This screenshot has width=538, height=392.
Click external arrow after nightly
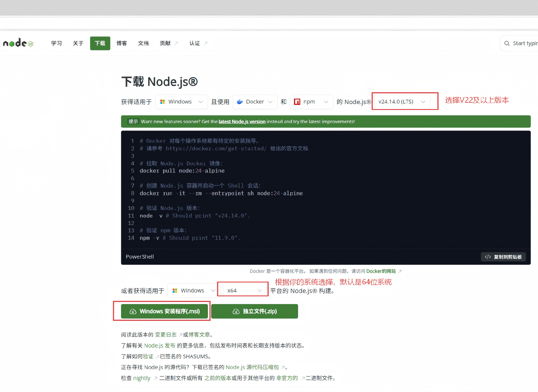click(x=155, y=378)
